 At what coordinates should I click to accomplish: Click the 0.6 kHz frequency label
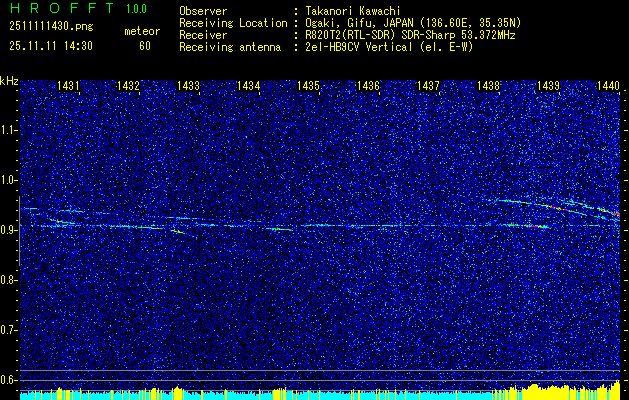[9, 380]
